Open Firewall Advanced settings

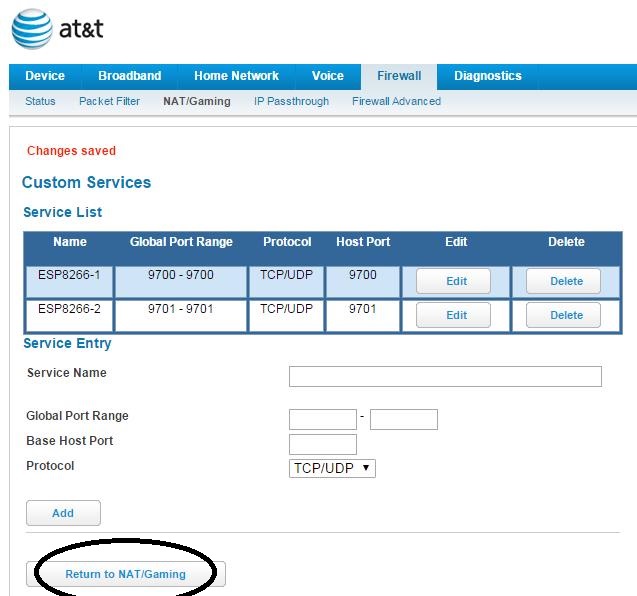[x=396, y=101]
